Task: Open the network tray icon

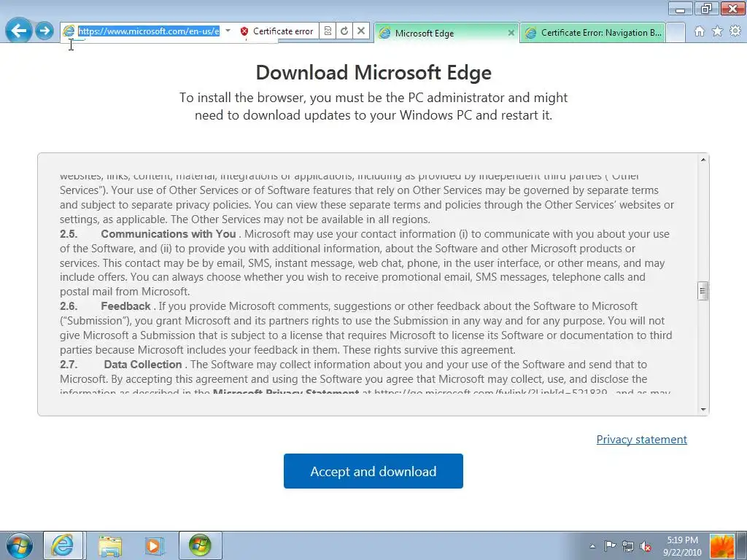Action: pos(628,545)
